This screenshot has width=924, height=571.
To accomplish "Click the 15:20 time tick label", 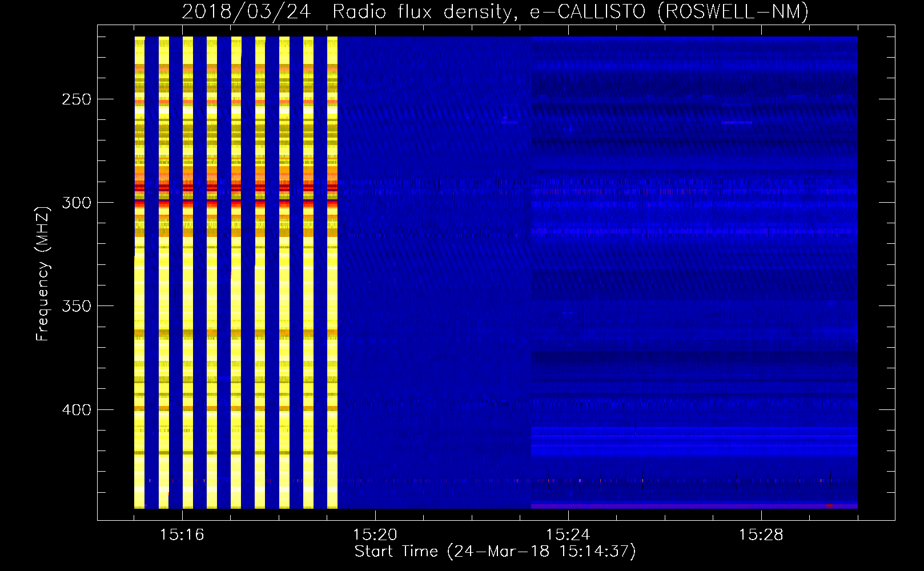I will click(375, 535).
